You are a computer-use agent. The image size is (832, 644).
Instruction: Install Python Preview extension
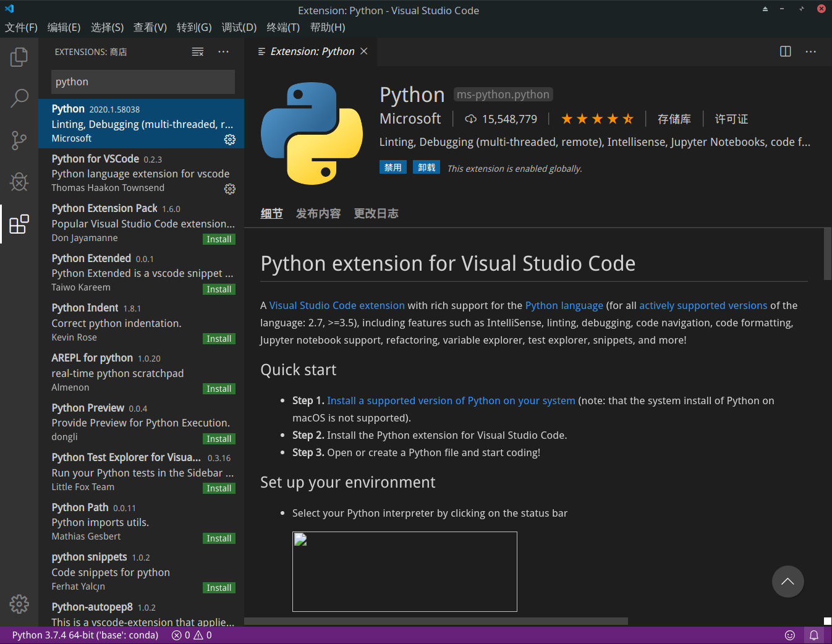(219, 439)
